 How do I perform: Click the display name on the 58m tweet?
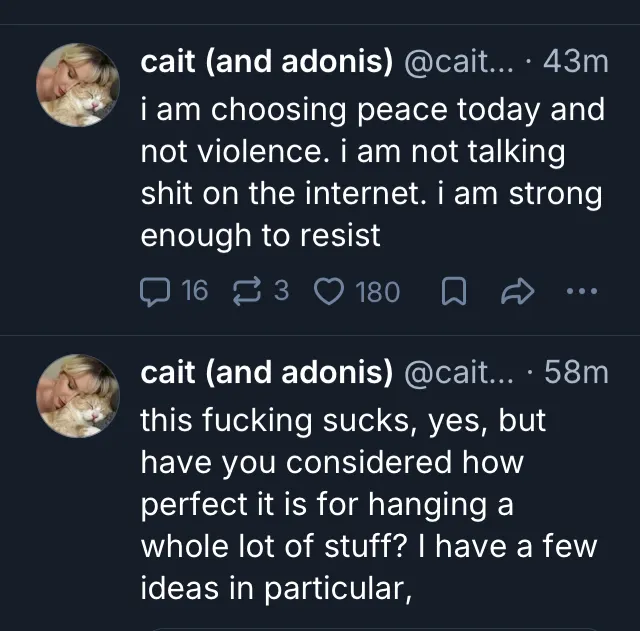[x=265, y=373]
